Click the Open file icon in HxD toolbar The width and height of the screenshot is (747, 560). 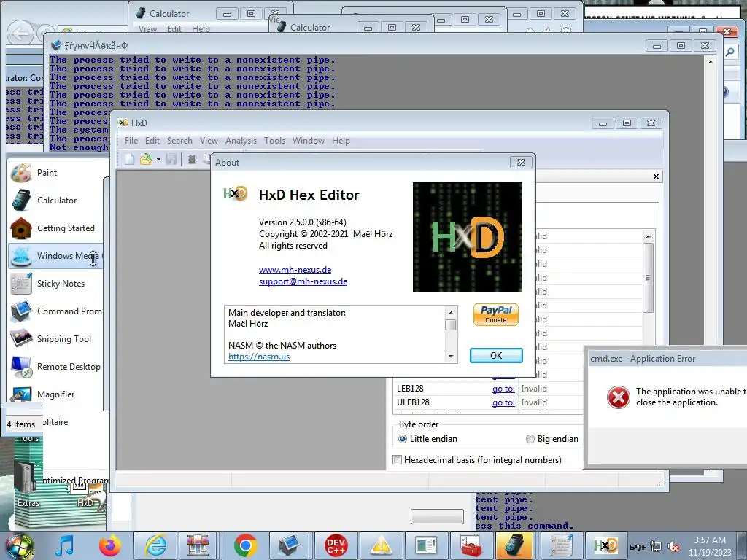click(146, 159)
